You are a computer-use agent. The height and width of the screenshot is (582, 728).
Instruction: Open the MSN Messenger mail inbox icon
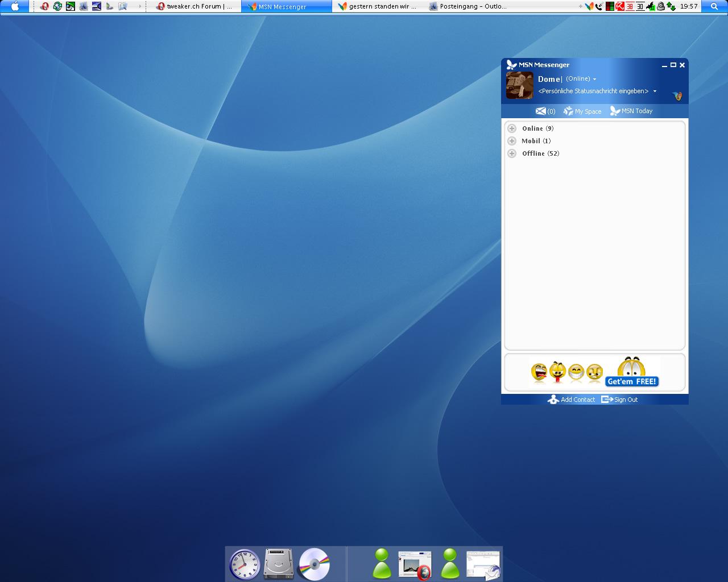pyautogui.click(x=541, y=111)
